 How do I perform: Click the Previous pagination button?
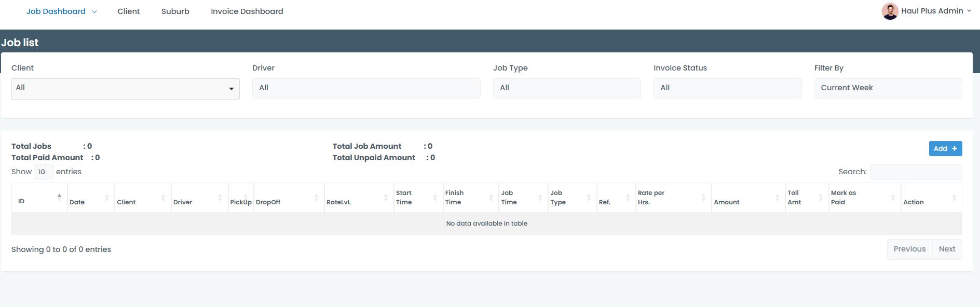(909, 249)
